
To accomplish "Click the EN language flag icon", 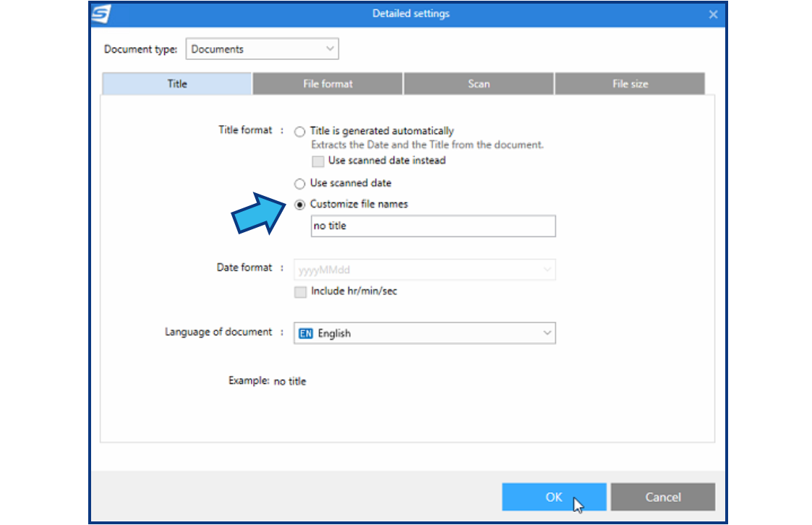I will 306,333.
